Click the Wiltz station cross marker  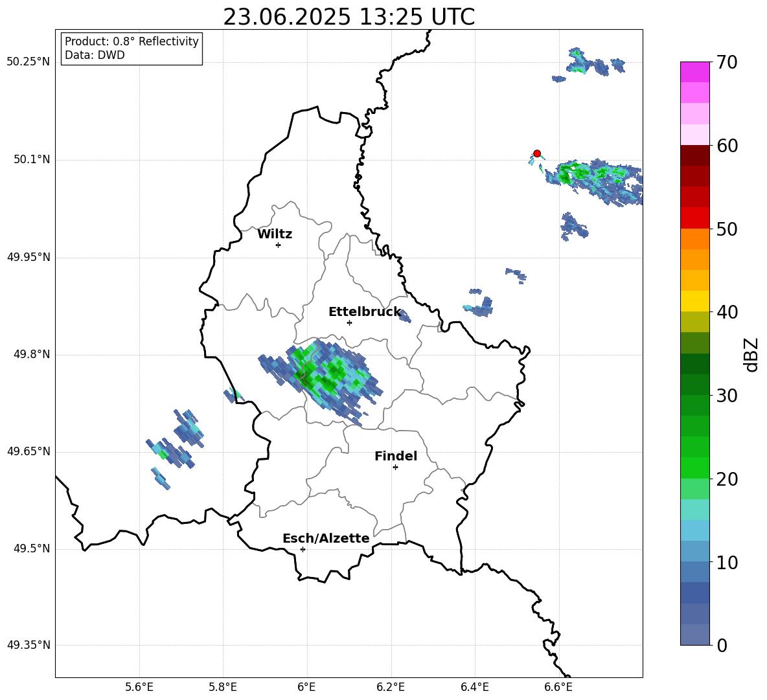(x=279, y=245)
